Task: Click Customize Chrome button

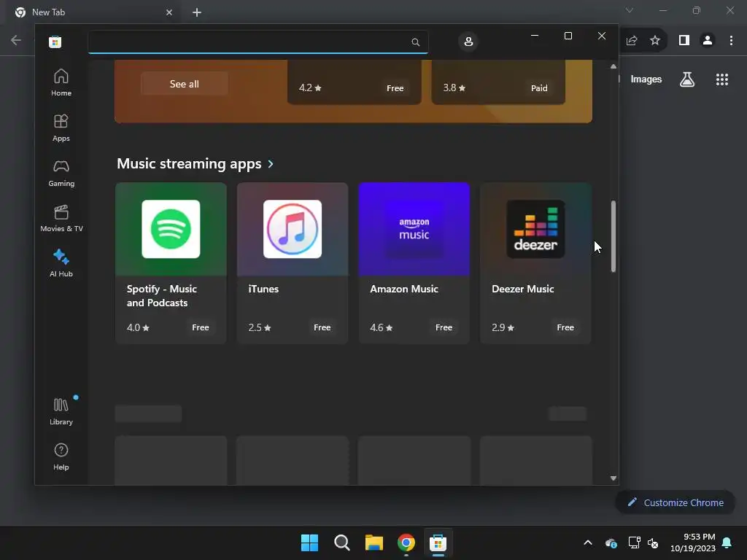Action: (x=675, y=502)
